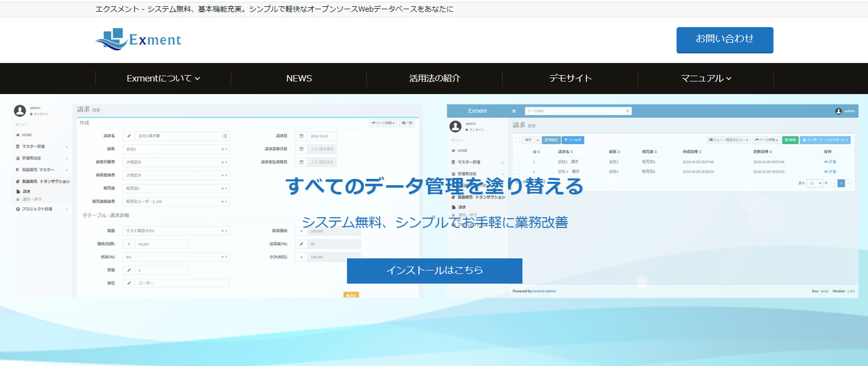Open 製品 dropdown showing テスト製品その1
The width and height of the screenshot is (868, 366).
pos(176,231)
